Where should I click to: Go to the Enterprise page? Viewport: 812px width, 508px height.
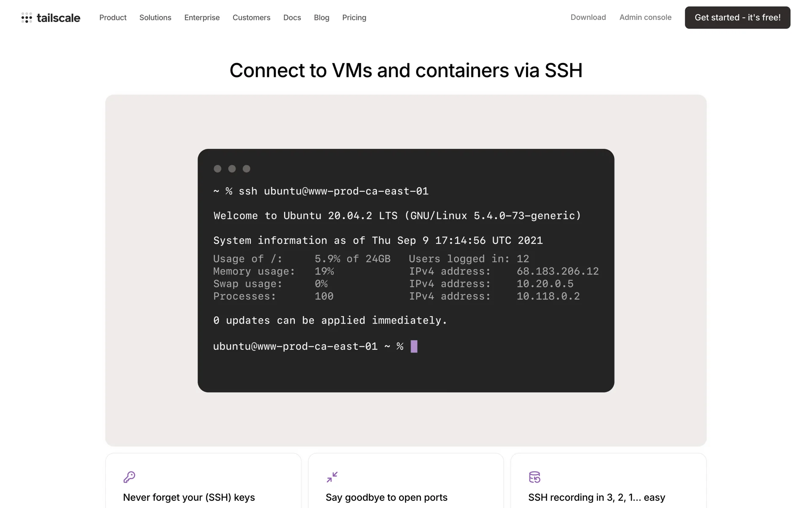click(x=202, y=18)
